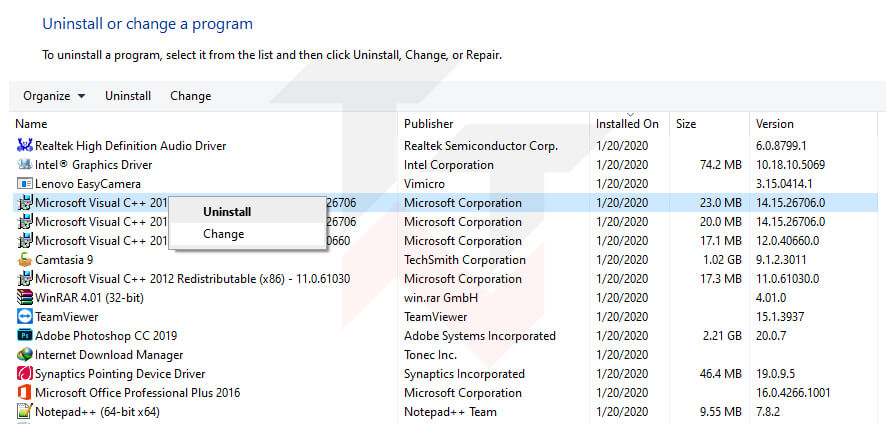
Task: Click version value 6.0.8799.1
Action: 781,146
